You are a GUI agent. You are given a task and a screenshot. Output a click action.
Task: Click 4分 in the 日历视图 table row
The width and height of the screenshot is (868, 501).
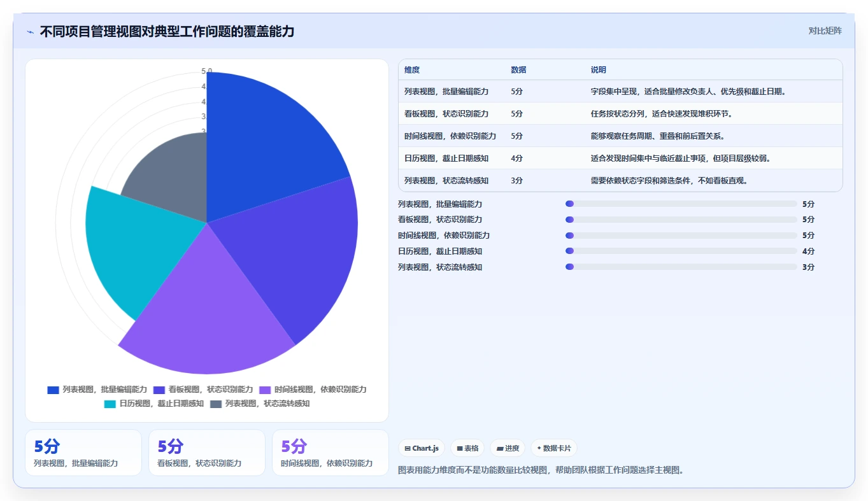[516, 159]
